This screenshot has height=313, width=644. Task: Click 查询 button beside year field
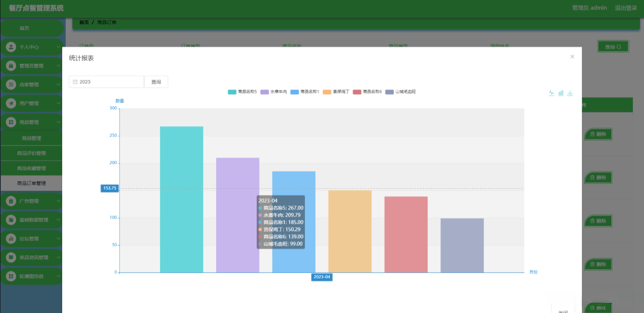tap(156, 82)
